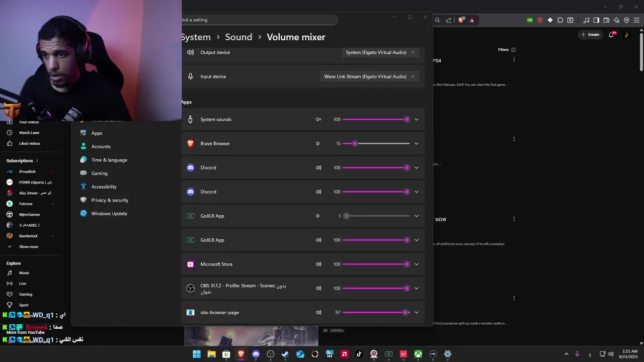Viewport: 644px width, 362px height.
Task: Click the Filters sliders icon on YouTube
Action: tap(513, 50)
